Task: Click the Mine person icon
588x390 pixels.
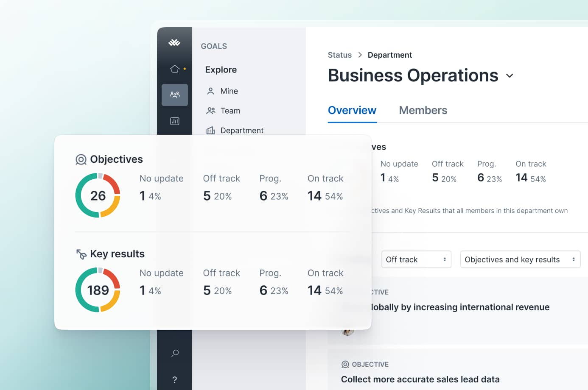Action: tap(210, 91)
